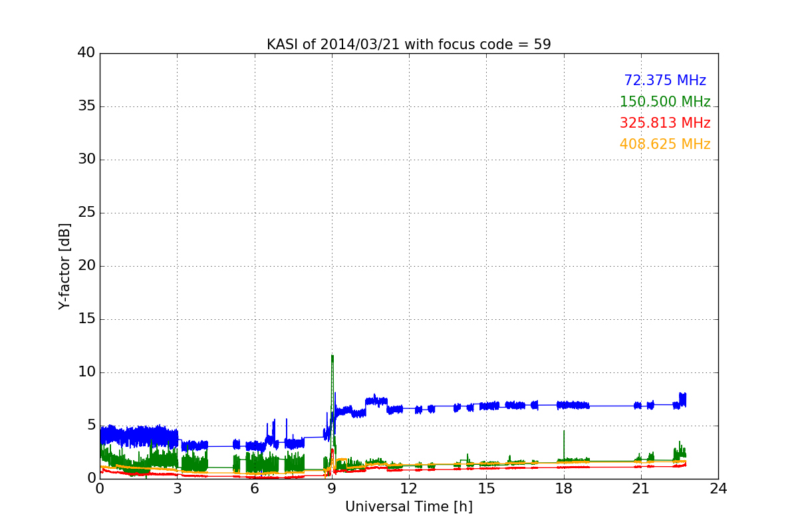
Task: Select the blue 72.375 MHz legend label
Action: pyautogui.click(x=665, y=80)
